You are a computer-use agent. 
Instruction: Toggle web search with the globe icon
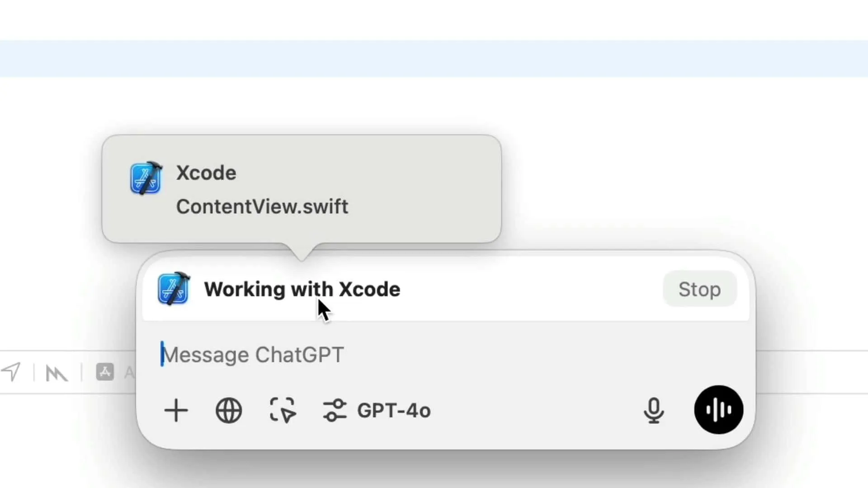229,410
